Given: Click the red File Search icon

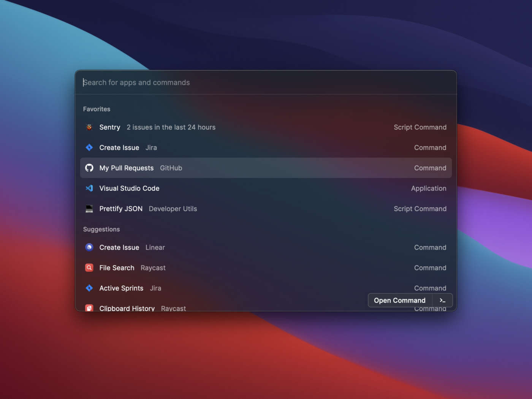Looking at the screenshot, I should click(x=89, y=268).
